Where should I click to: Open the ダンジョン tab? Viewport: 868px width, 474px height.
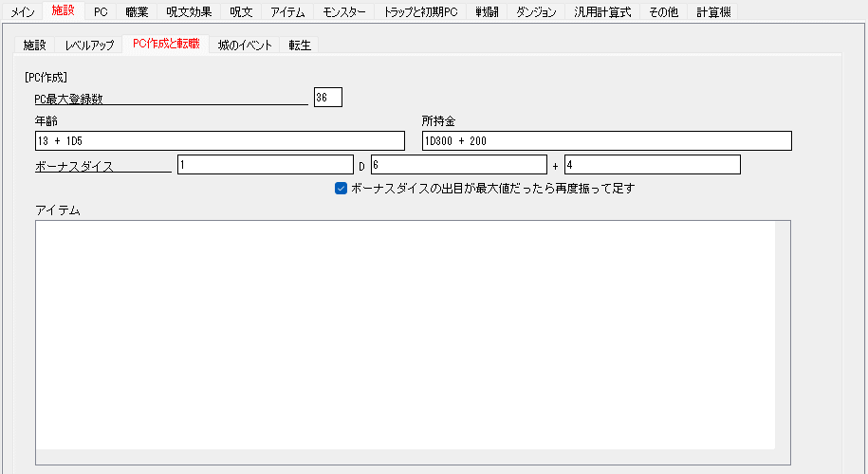536,12
